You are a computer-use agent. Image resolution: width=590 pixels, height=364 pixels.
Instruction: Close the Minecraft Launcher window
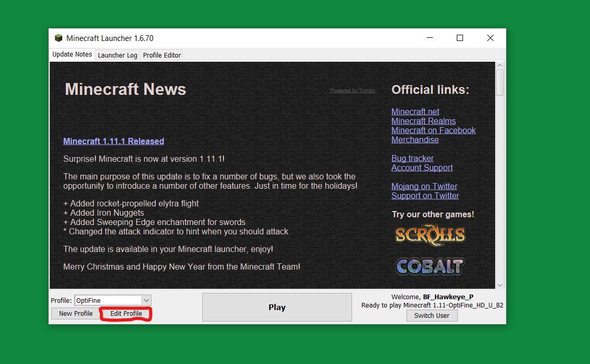click(x=490, y=38)
